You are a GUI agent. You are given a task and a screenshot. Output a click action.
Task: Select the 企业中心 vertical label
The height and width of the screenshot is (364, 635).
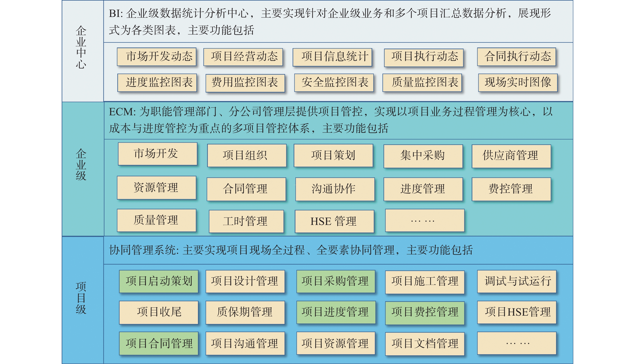[81, 47]
